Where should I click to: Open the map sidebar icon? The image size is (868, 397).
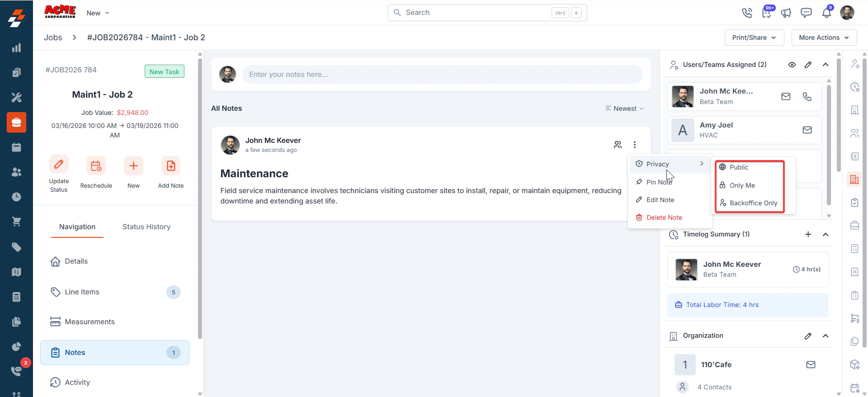point(16,272)
